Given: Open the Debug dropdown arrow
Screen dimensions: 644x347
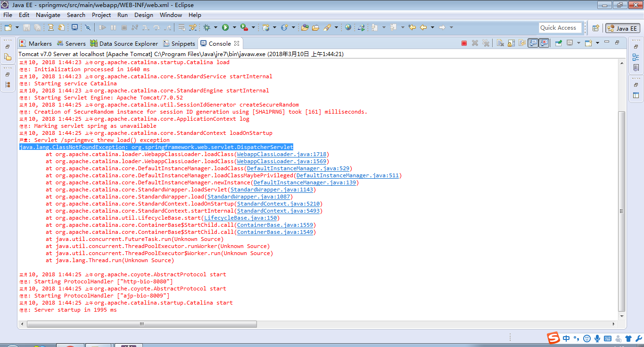Looking at the screenshot, I should click(x=215, y=28).
